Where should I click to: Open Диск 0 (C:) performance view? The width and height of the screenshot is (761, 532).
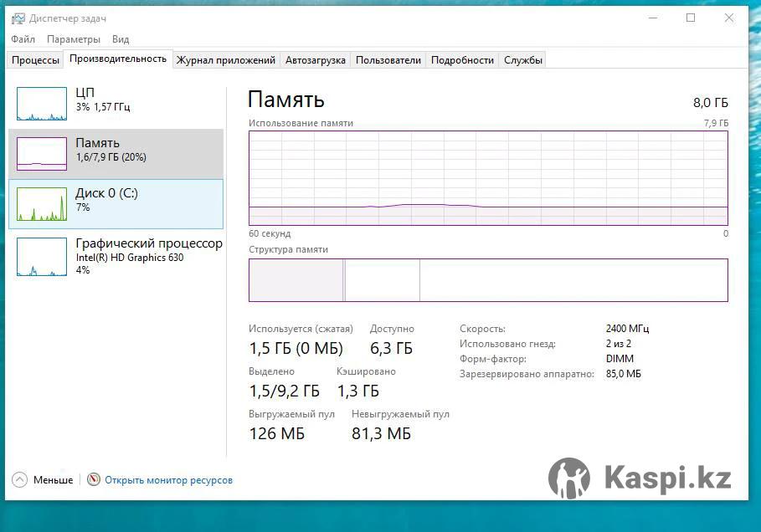coord(116,204)
